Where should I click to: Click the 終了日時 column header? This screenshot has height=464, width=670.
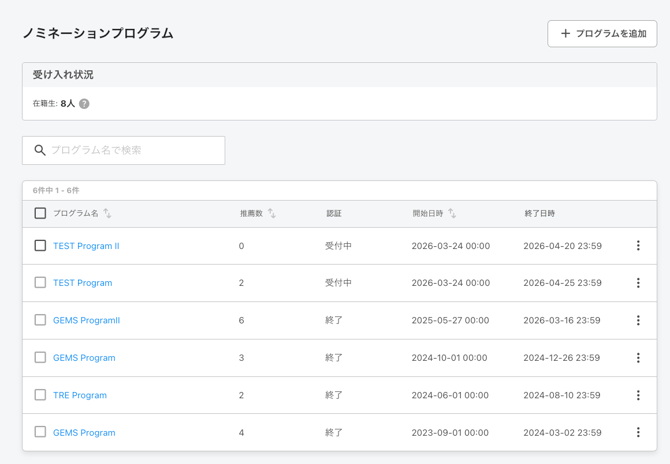pyautogui.click(x=540, y=213)
